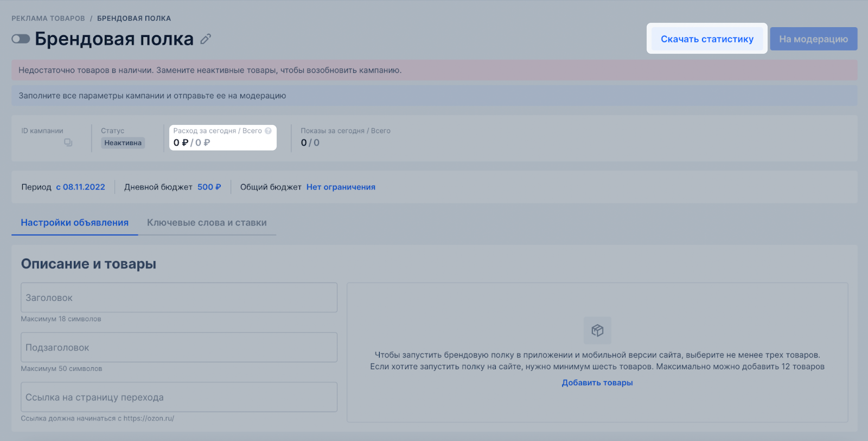
Task: Download statistics via Скачать статистику
Action: pyautogui.click(x=707, y=39)
